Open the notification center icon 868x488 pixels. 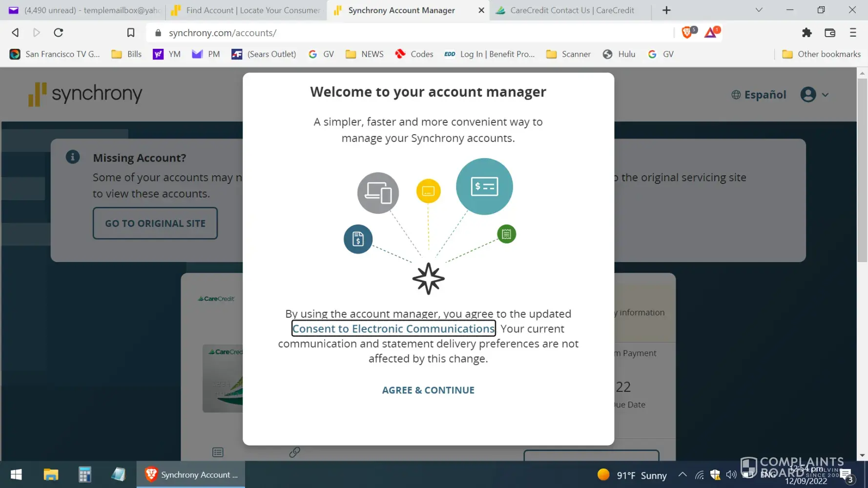coord(847,476)
